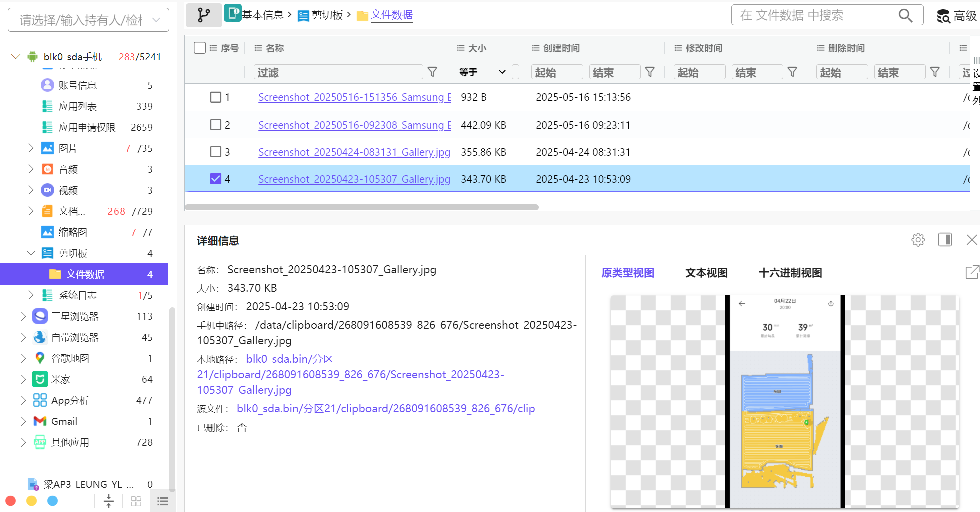980x512 pixels.
Task: Open advanced search icon
Action: pyautogui.click(x=944, y=16)
